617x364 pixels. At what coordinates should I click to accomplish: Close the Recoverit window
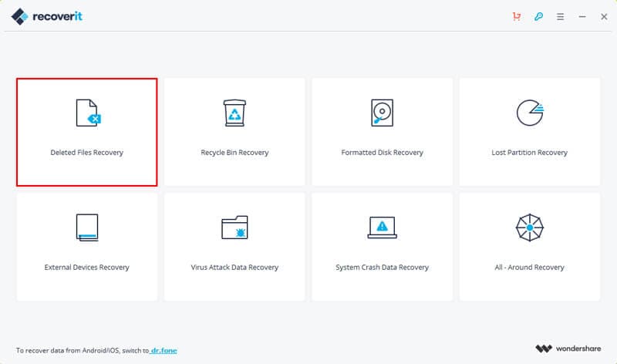(604, 16)
